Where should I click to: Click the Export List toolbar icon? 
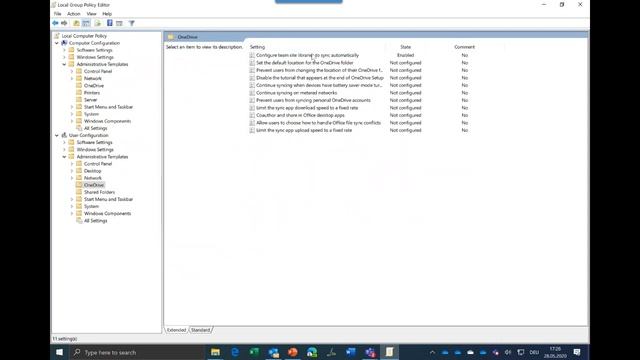(98, 23)
